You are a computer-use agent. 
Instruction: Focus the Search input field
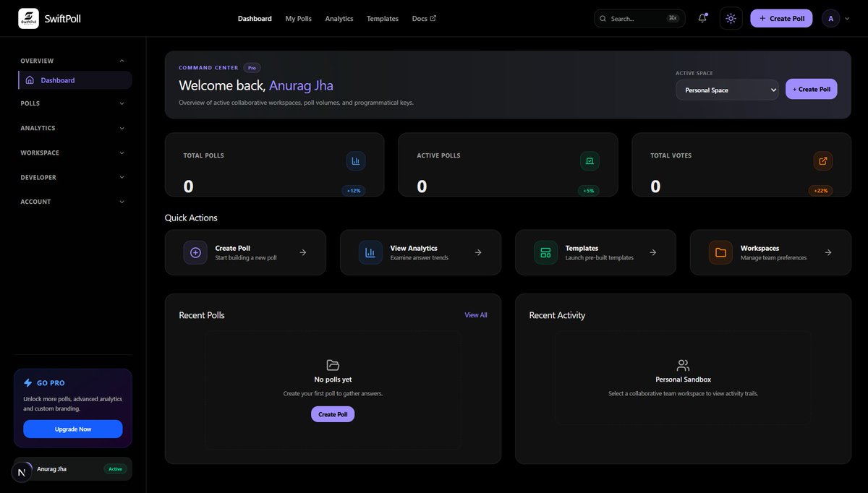point(639,18)
